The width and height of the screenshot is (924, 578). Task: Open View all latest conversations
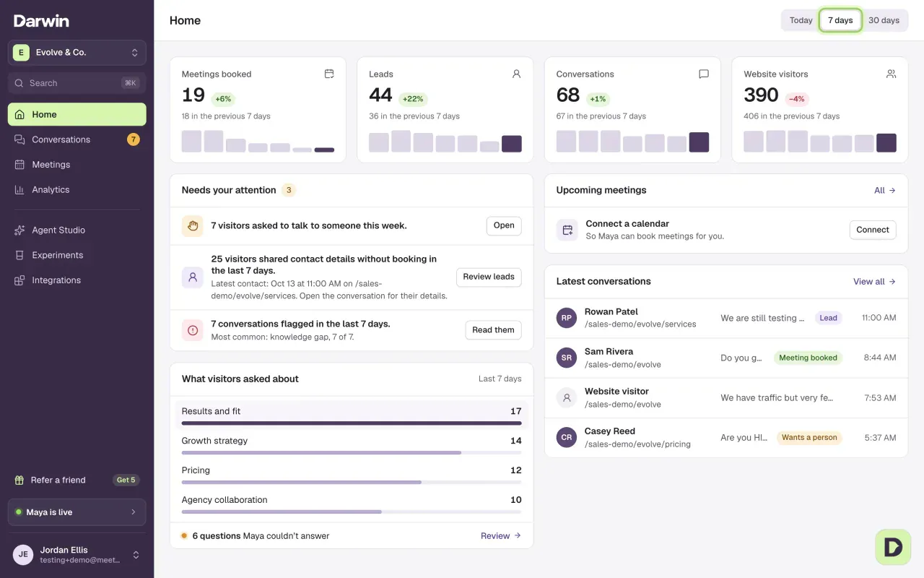[x=874, y=282]
